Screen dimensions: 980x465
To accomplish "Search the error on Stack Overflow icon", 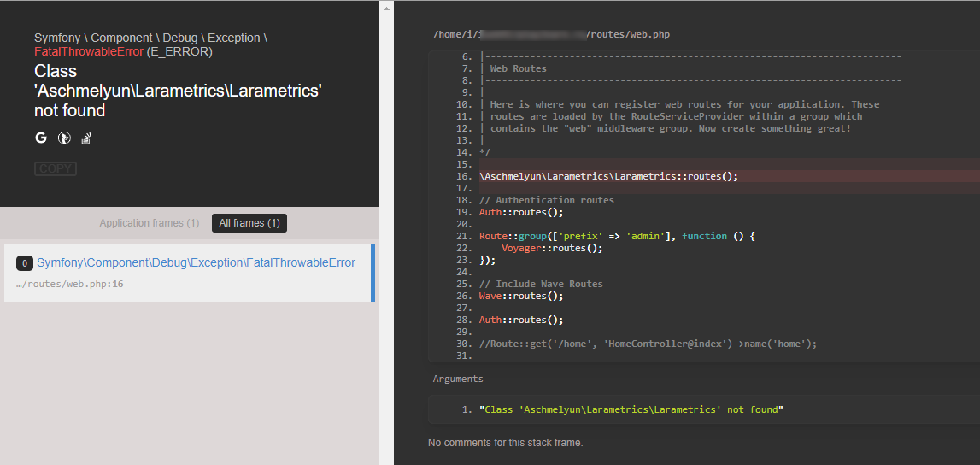I will [x=86, y=138].
